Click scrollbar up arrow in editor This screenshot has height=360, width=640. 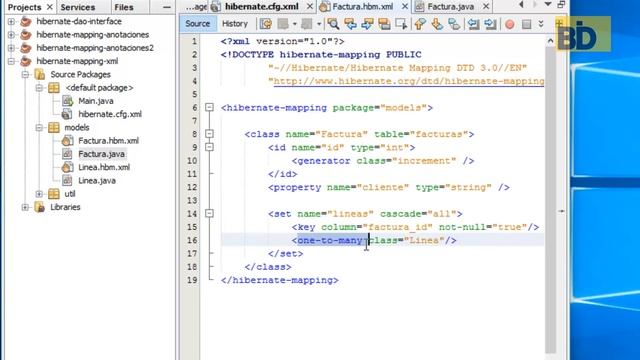click(x=550, y=41)
